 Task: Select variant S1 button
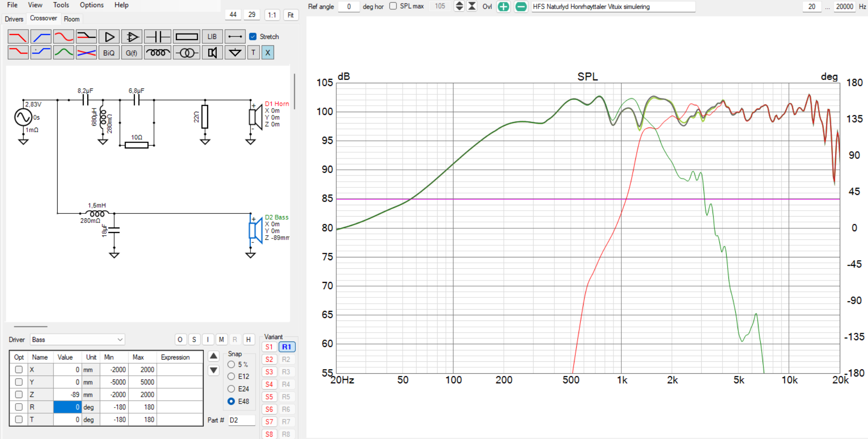point(269,347)
